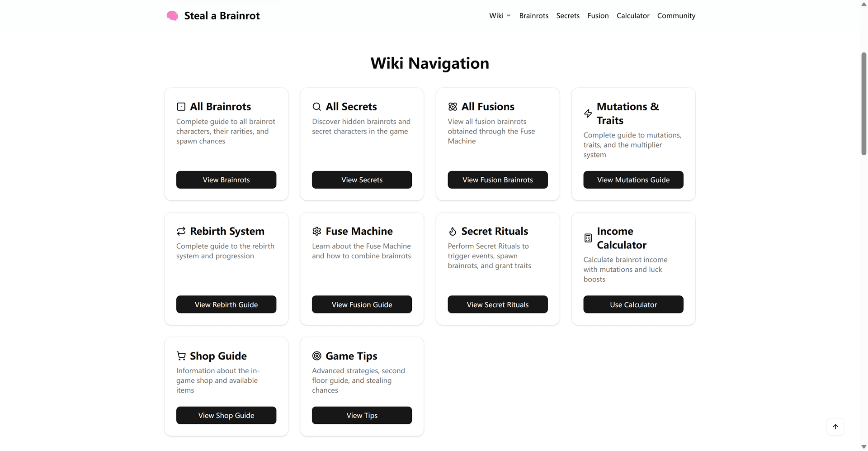The image size is (868, 451).
Task: Click the Rebirth System arrows icon
Action: coord(181,232)
